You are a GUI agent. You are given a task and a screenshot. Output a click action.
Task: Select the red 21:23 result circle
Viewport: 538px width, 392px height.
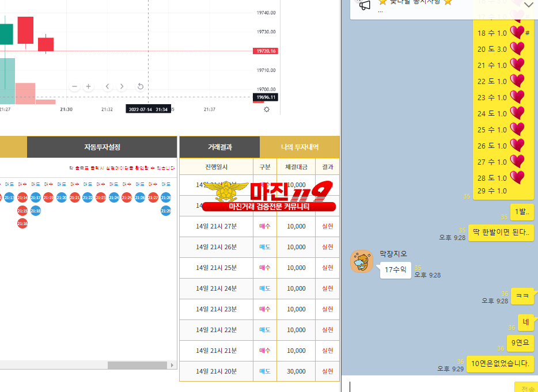tap(101, 197)
